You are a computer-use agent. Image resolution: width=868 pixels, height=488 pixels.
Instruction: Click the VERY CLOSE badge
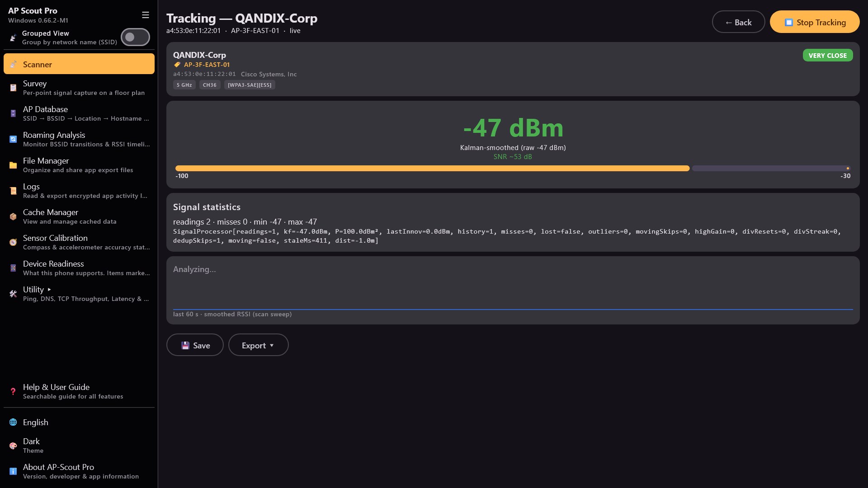point(827,55)
